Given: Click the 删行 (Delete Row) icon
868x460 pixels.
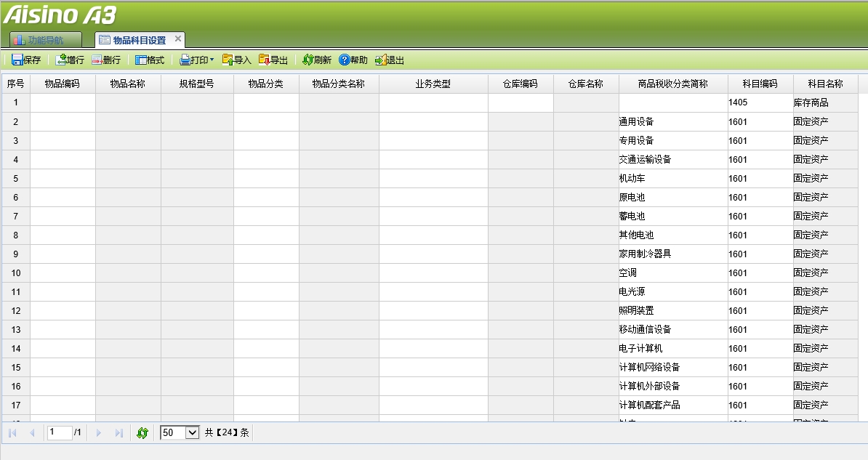Looking at the screenshot, I should (x=107, y=60).
